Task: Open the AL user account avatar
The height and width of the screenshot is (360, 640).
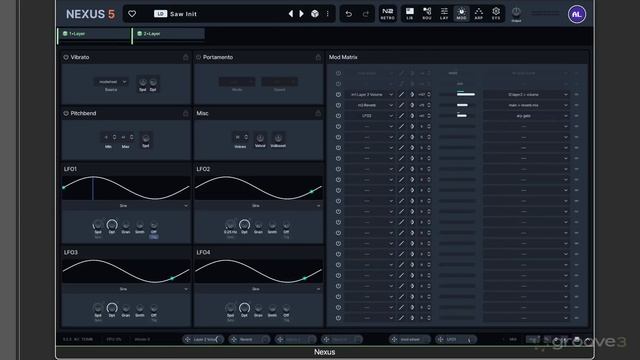Action: [x=577, y=14]
